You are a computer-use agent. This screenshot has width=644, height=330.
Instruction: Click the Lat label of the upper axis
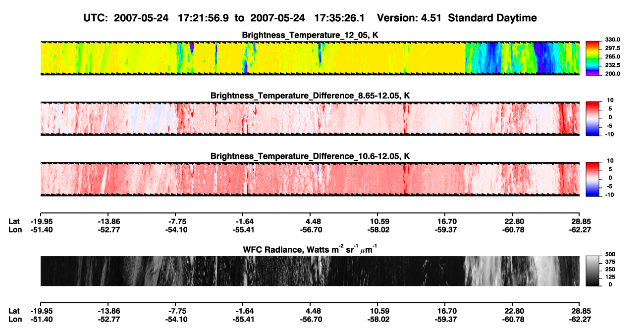pos(14,222)
